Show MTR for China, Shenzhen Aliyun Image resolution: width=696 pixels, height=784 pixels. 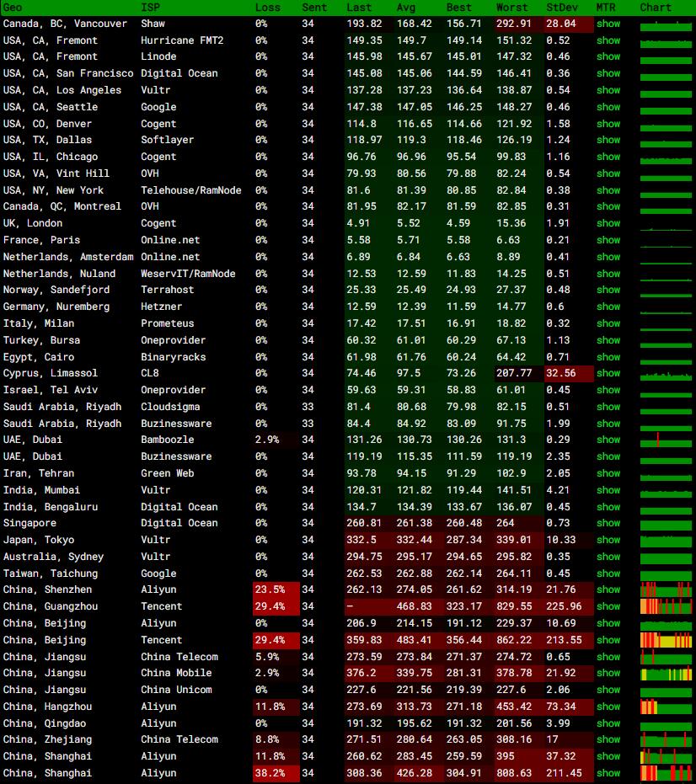[x=608, y=589]
